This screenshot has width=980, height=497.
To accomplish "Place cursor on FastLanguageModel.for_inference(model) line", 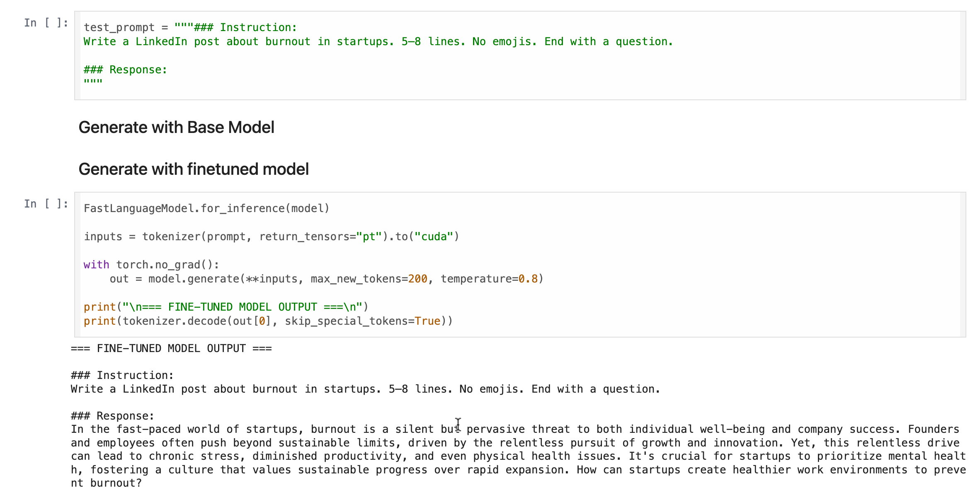I will click(x=206, y=208).
